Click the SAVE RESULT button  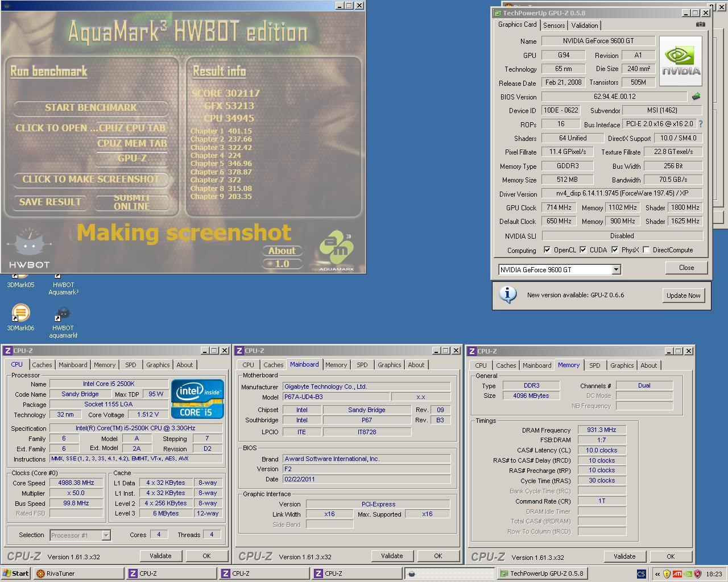50,202
